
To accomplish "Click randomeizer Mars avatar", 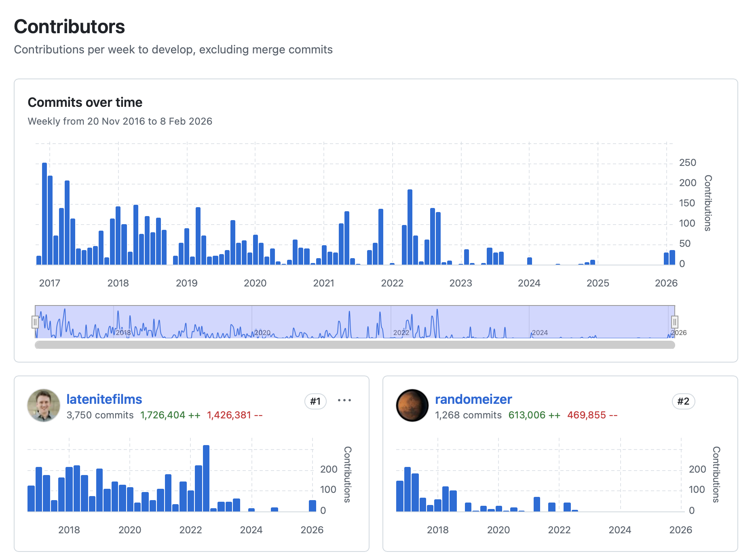I will [x=412, y=405].
